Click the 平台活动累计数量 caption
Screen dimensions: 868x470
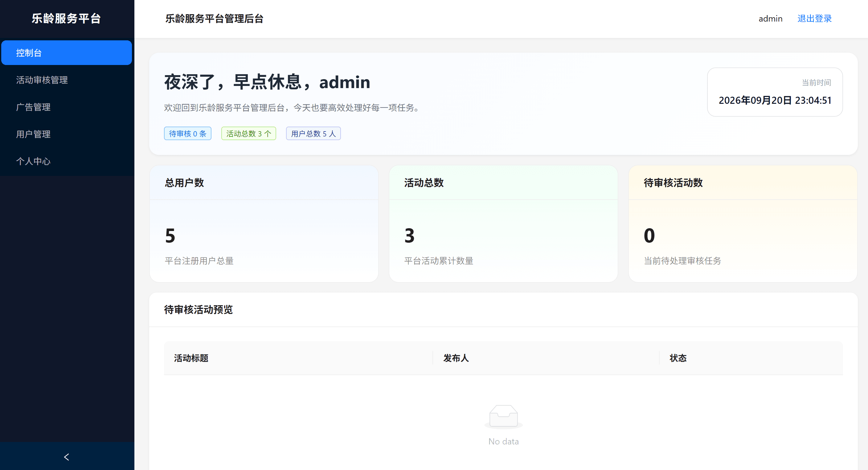coord(439,261)
